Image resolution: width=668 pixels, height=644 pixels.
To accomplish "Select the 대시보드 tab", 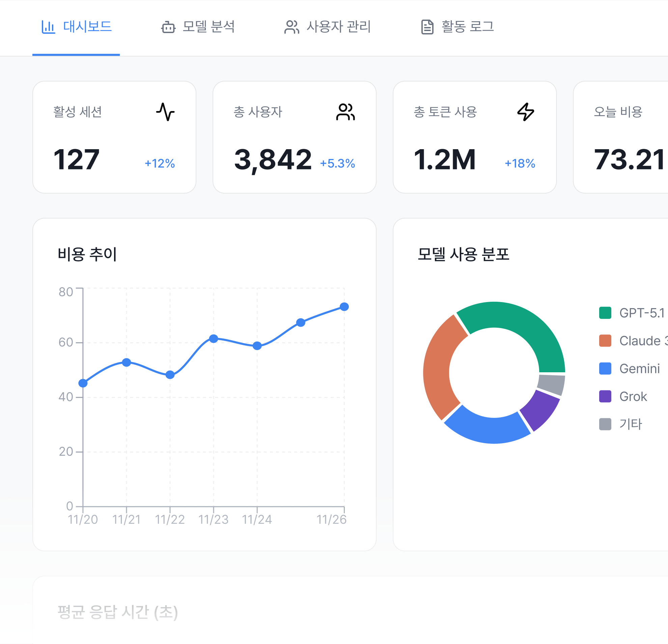I will click(x=87, y=27).
